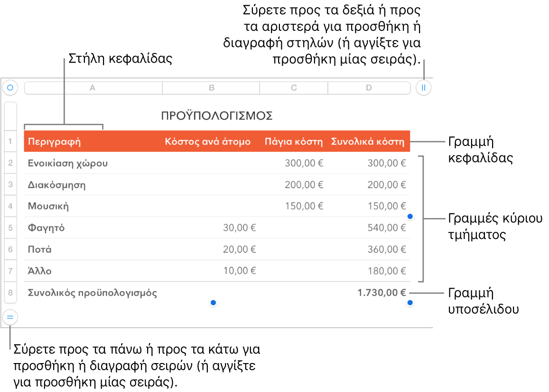Select column C header tab
549x392 pixels.
click(294, 88)
